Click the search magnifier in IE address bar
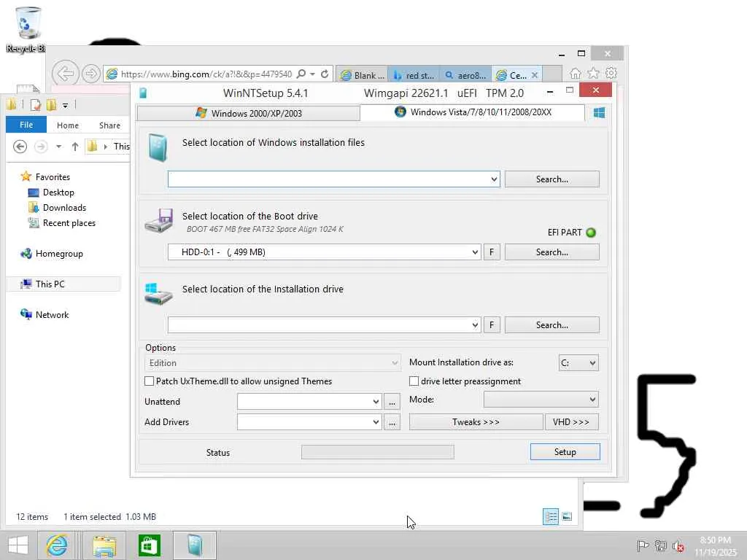Viewport: 747px width, 560px height. tap(301, 74)
